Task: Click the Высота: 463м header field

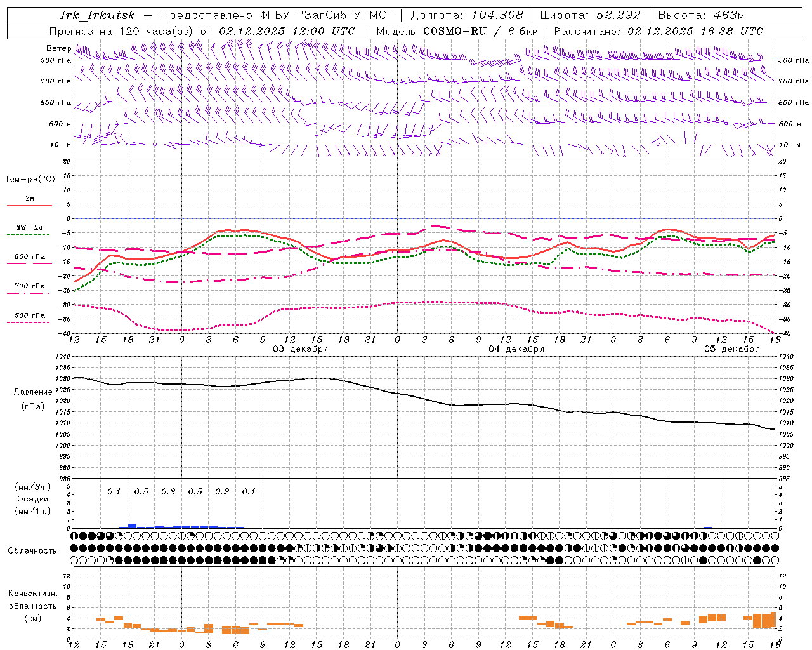Action: coord(701,15)
